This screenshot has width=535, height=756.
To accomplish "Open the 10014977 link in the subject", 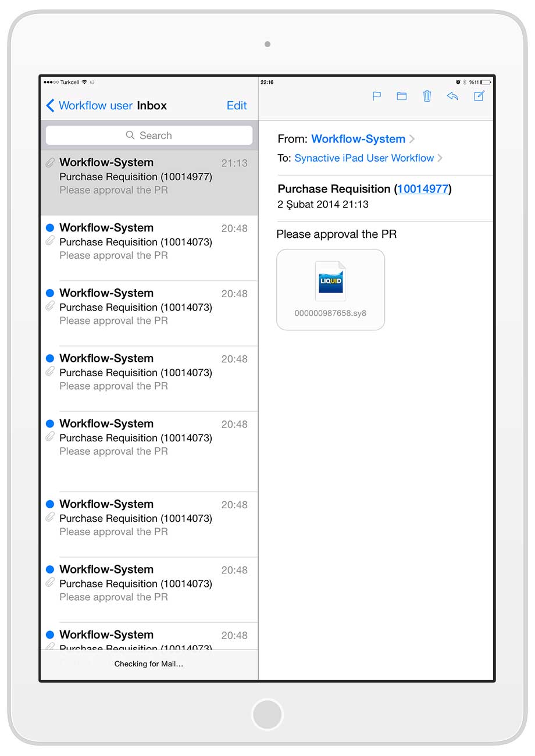I will pyautogui.click(x=423, y=189).
